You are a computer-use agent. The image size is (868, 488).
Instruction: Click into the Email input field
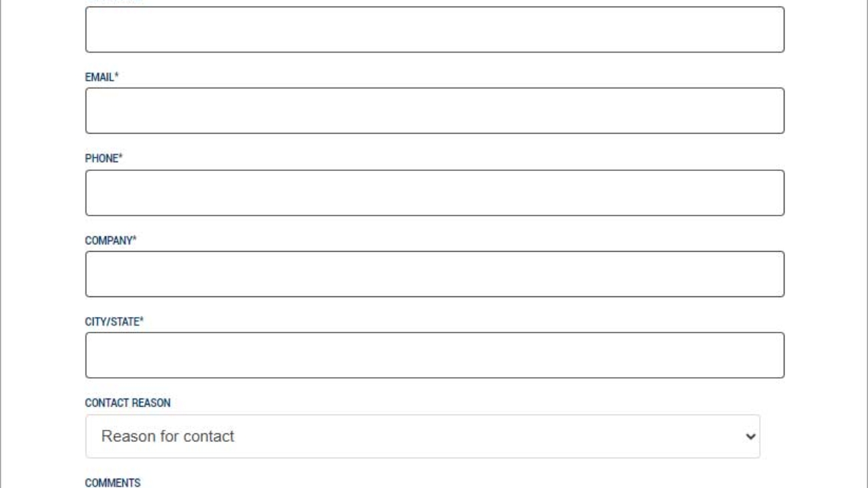[x=435, y=111]
